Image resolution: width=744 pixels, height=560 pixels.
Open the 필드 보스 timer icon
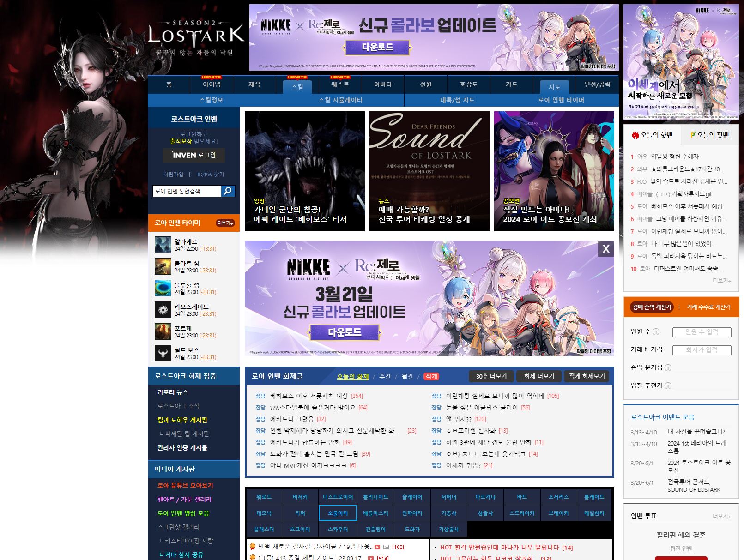coord(163,353)
